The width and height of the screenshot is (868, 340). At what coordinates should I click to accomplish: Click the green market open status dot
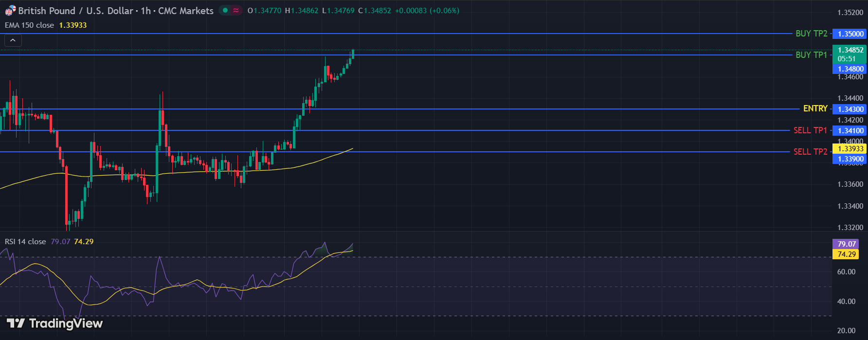[225, 10]
